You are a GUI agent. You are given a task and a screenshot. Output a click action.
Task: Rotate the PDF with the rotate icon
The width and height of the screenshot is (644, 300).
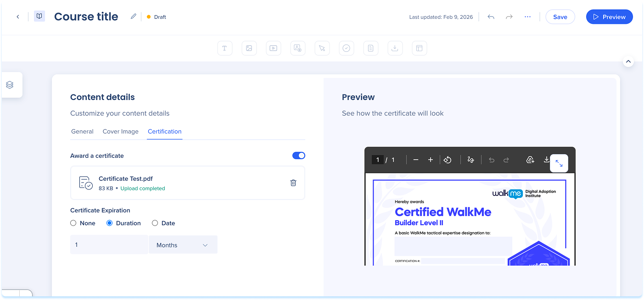point(448,160)
